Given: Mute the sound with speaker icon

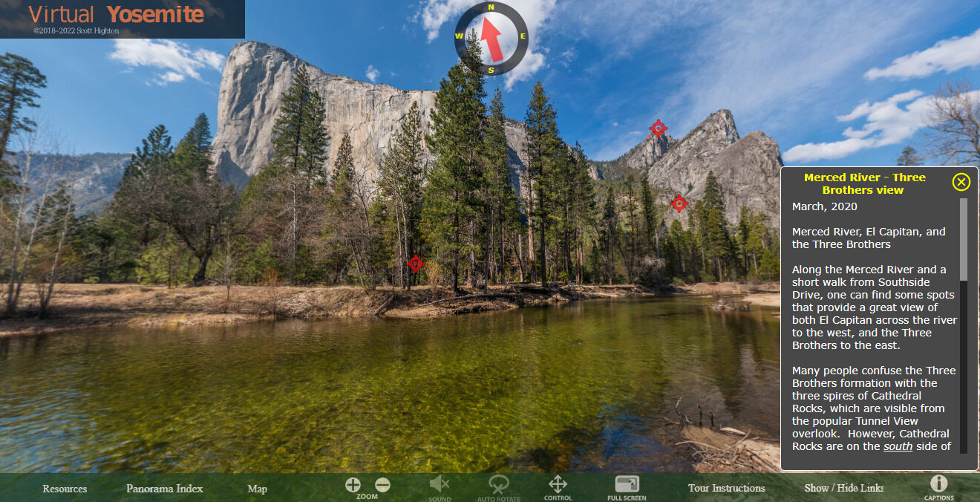Looking at the screenshot, I should click(440, 485).
